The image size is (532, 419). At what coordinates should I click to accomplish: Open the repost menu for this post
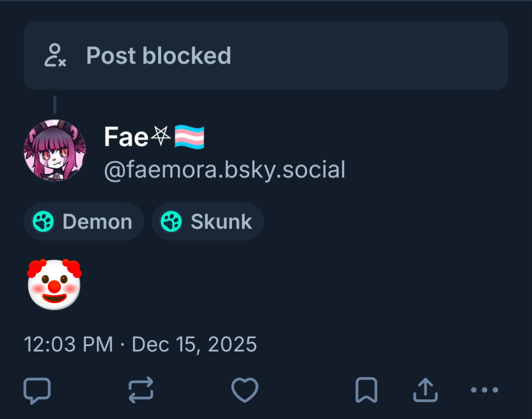coord(141,390)
